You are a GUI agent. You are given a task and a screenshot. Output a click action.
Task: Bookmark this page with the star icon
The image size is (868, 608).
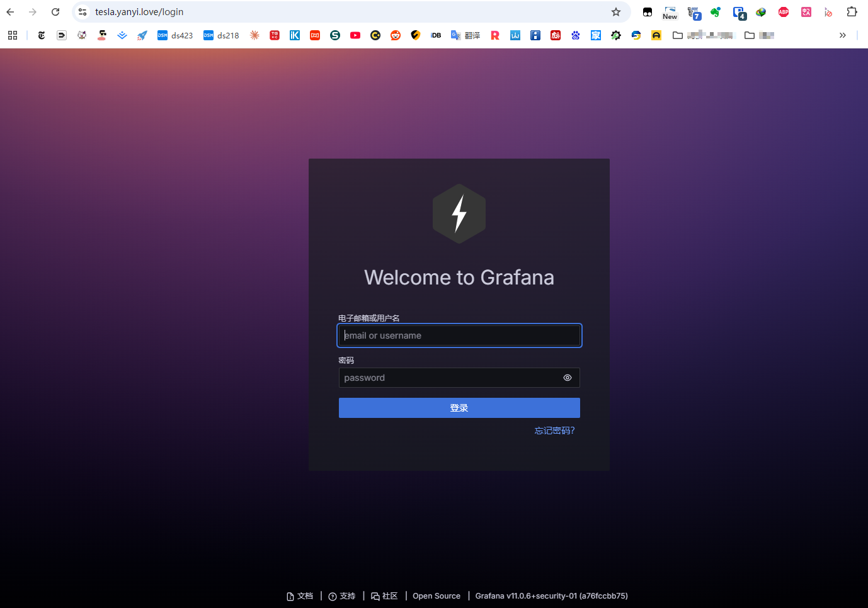[616, 12]
